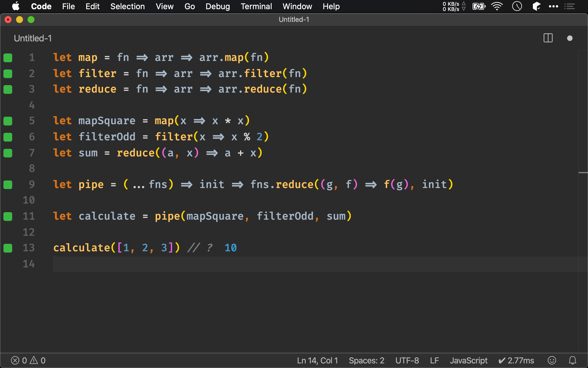Change the UTF-8 encoding setting
Image resolution: width=588 pixels, height=368 pixels.
407,361
